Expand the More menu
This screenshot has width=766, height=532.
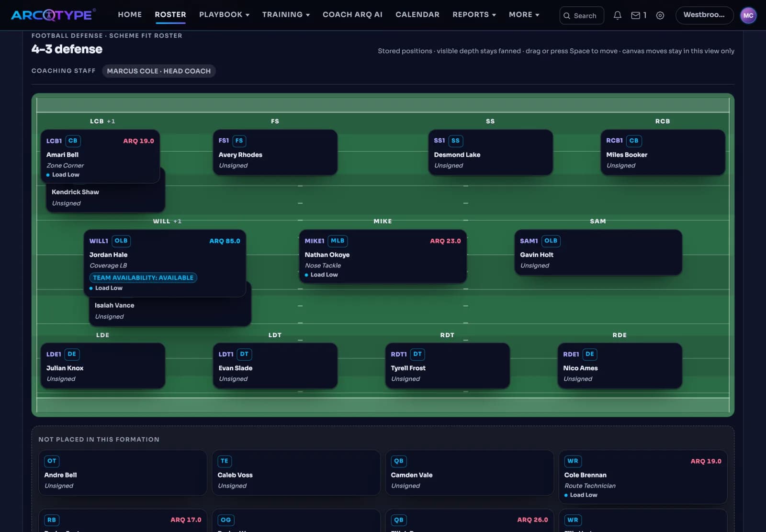pos(524,15)
